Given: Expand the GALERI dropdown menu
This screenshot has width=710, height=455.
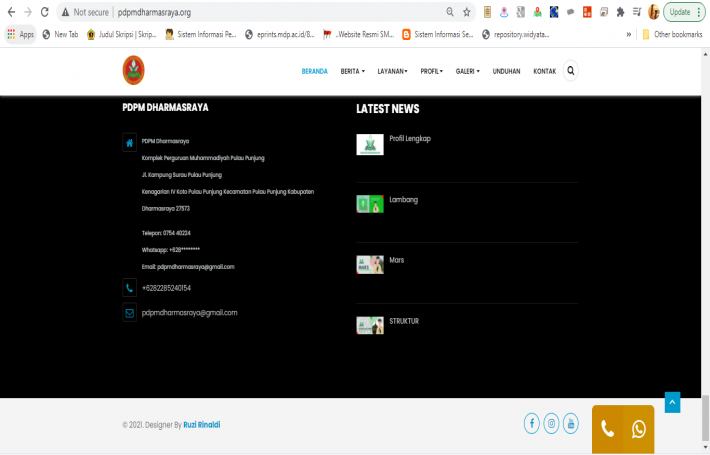Looking at the screenshot, I should pyautogui.click(x=467, y=71).
